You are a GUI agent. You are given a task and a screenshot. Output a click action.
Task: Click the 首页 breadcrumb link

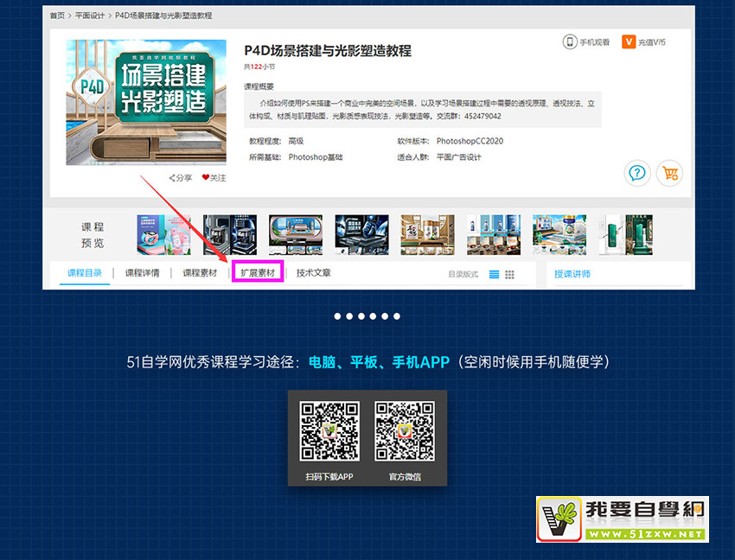coord(57,16)
